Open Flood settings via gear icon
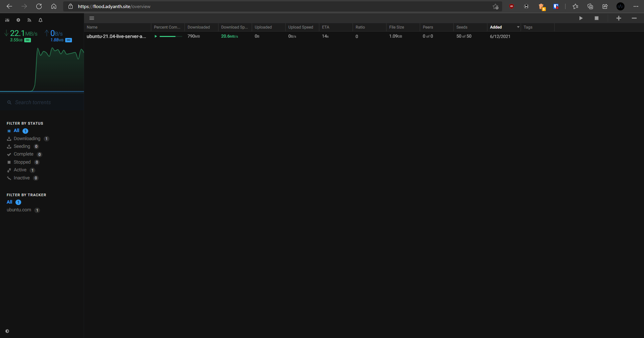 coord(18,20)
